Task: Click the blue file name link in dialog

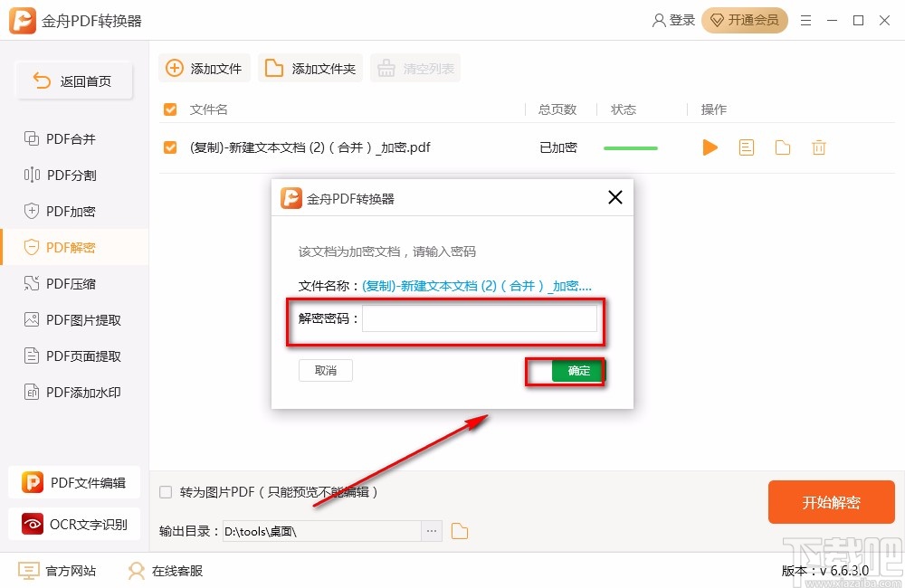Action: (477, 286)
